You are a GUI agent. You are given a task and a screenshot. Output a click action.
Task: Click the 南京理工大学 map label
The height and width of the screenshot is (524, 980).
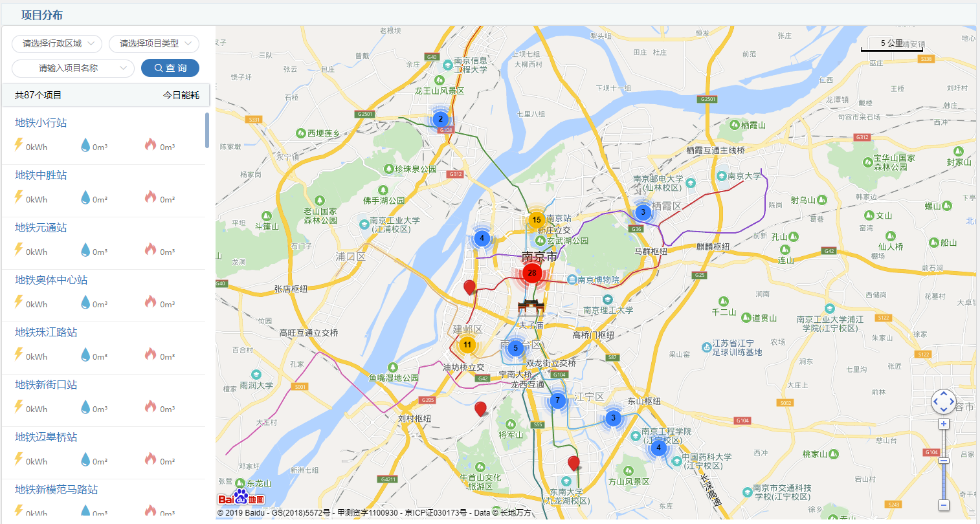coord(608,311)
